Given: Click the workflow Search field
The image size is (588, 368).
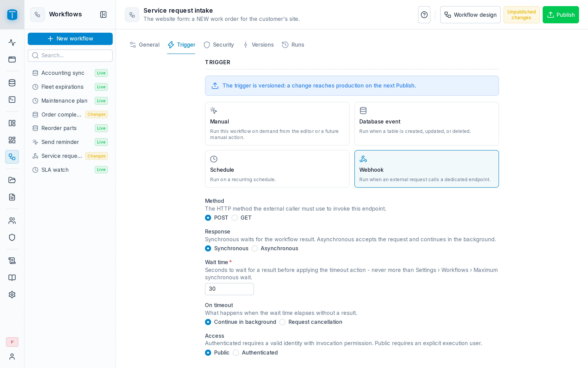Looking at the screenshot, I should 70,55.
